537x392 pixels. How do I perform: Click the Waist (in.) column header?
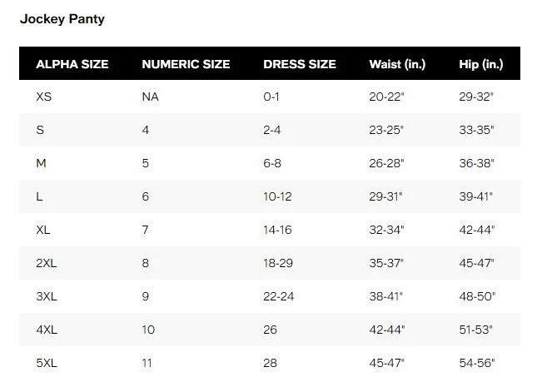pyautogui.click(x=397, y=64)
